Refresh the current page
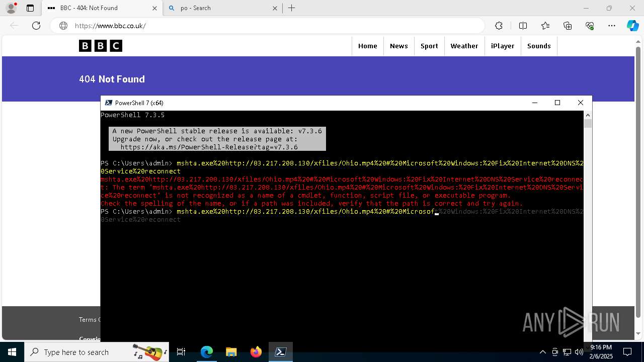This screenshot has height=362, width=644. [36, 26]
